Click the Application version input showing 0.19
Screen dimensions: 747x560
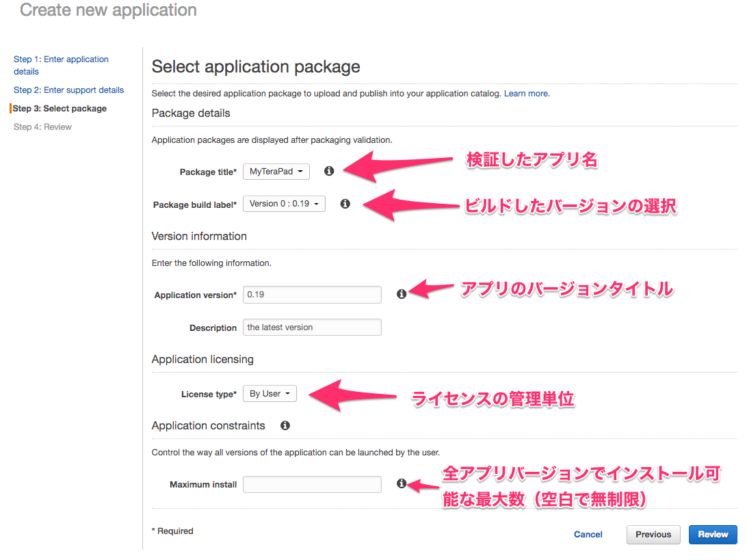coord(312,294)
